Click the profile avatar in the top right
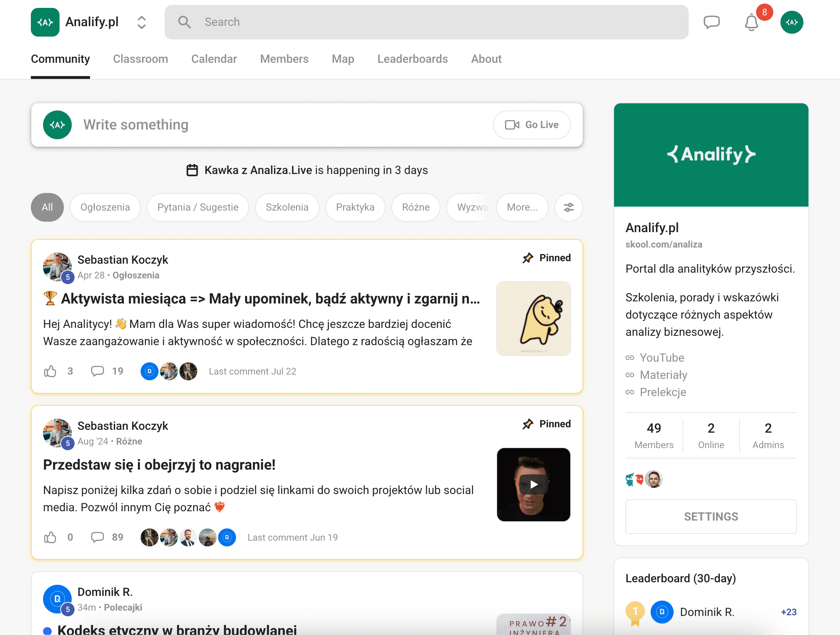840x635 pixels. coord(791,22)
